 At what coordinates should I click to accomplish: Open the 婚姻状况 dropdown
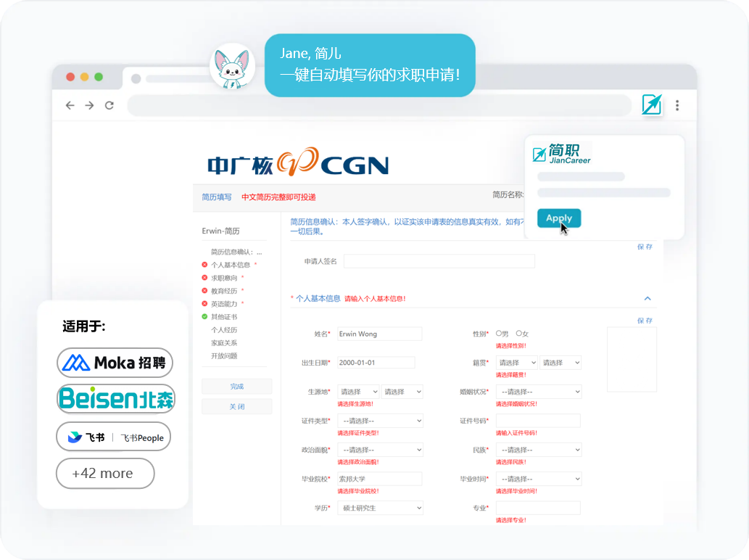(x=538, y=392)
